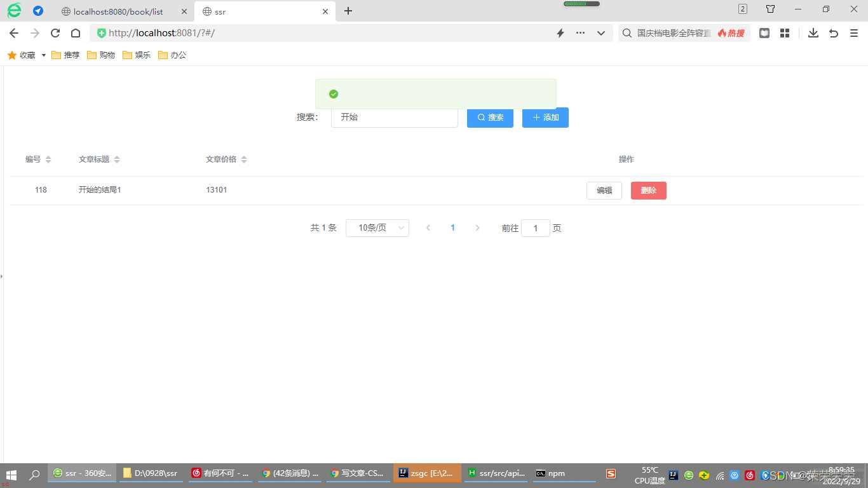Screen dimensions: 868x488
Task: Sort by the 文章标题 column arrows
Action: coord(117,159)
